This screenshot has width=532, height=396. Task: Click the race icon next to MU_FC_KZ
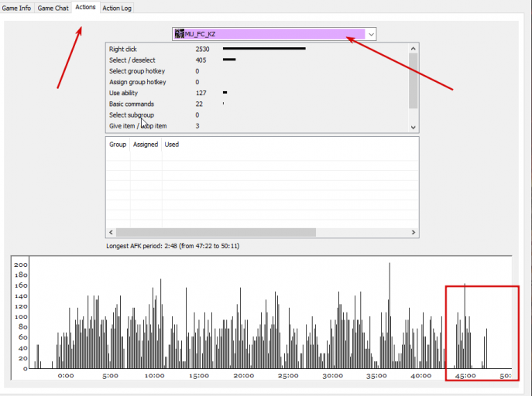pos(179,34)
